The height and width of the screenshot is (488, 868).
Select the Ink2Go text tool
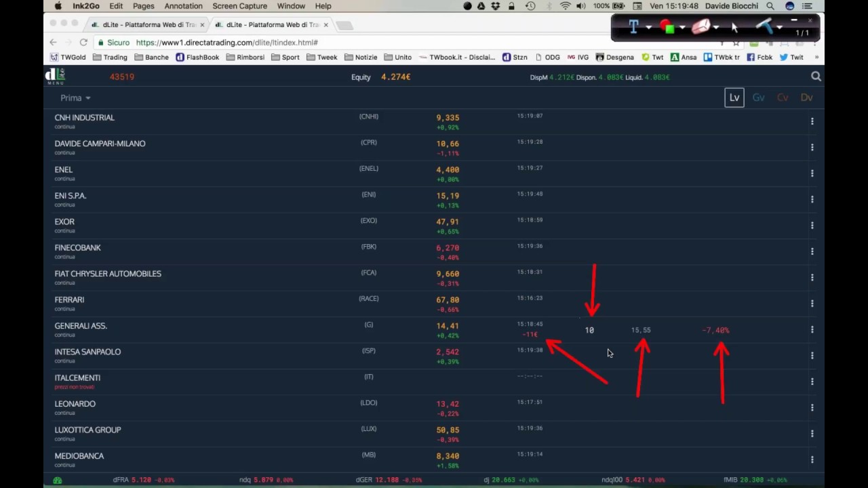[x=633, y=27]
